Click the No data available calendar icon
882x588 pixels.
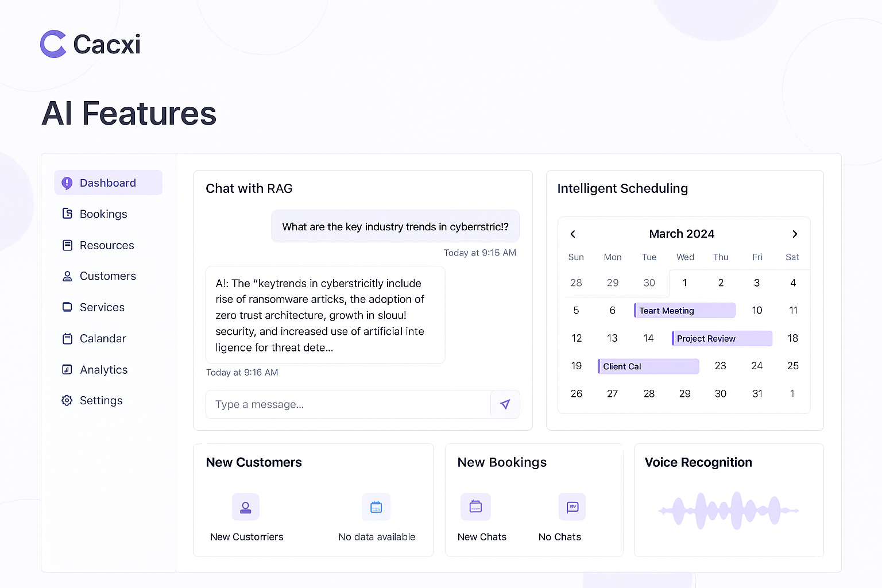tap(376, 507)
